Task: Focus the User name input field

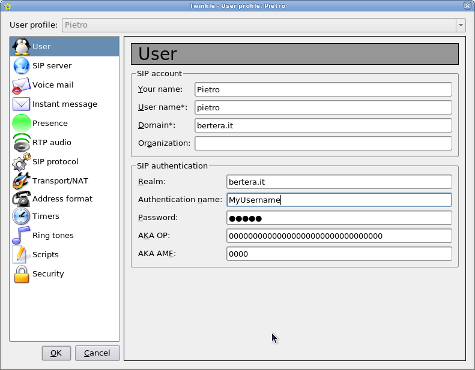Action: click(323, 108)
